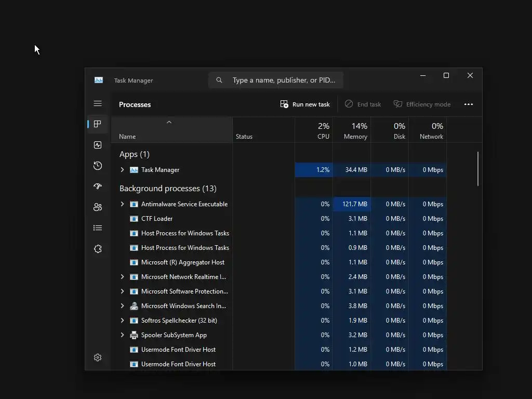This screenshot has width=532, height=399.
Task: Click the Microsoft Windows Search process icon
Action: coord(134,306)
